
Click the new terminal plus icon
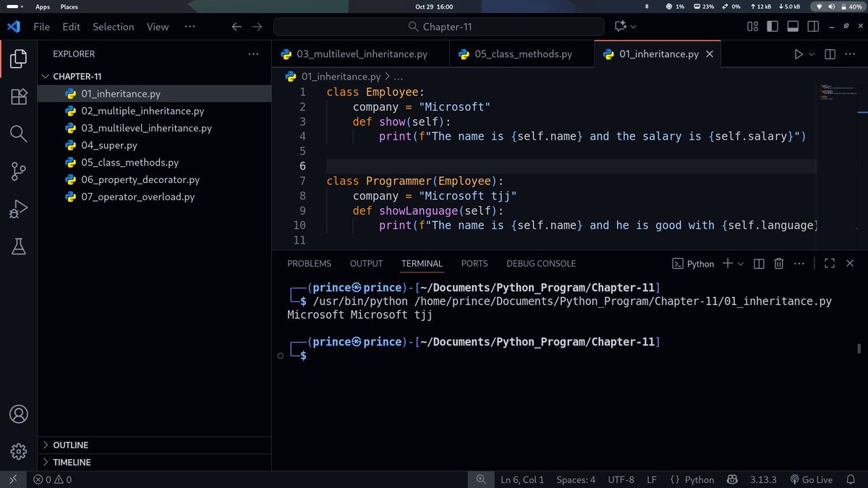[728, 264]
